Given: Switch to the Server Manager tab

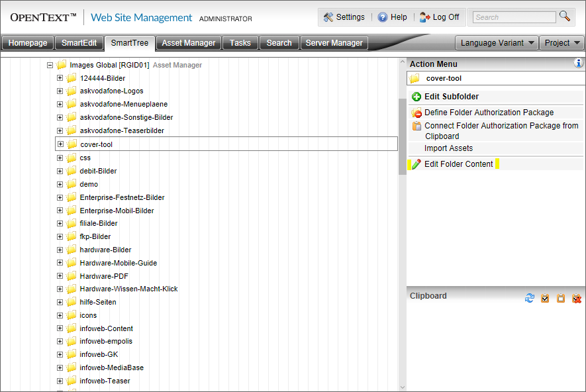Looking at the screenshot, I should pos(334,43).
